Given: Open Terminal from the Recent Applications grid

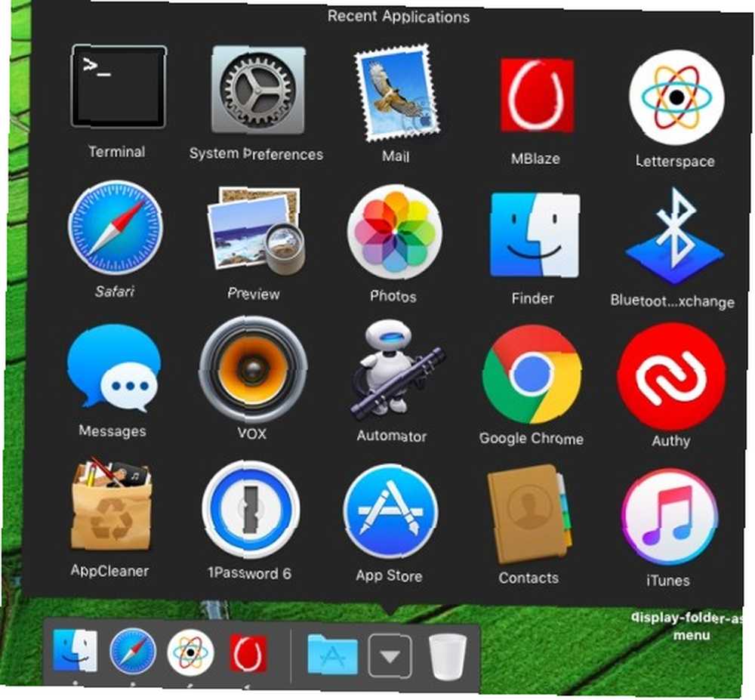Looking at the screenshot, I should coord(119,87).
